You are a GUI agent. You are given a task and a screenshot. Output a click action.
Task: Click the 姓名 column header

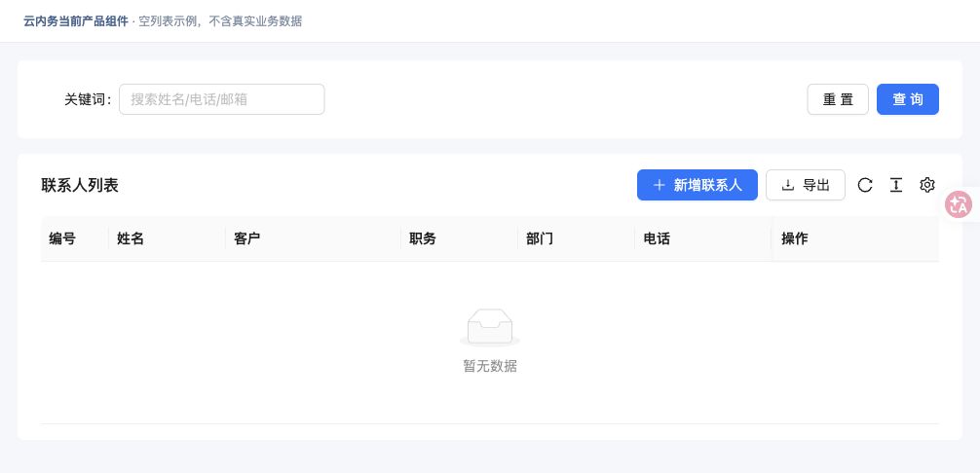click(167, 238)
